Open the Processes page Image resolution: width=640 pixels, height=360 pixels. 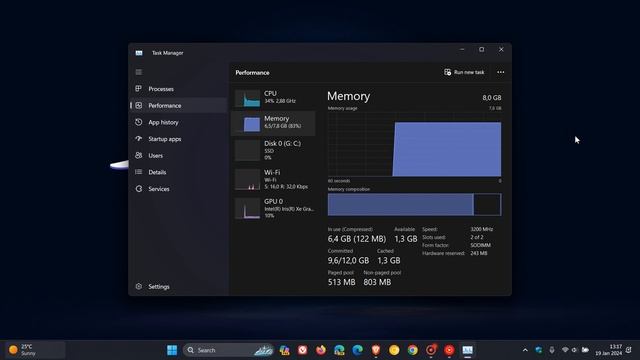(178, 89)
